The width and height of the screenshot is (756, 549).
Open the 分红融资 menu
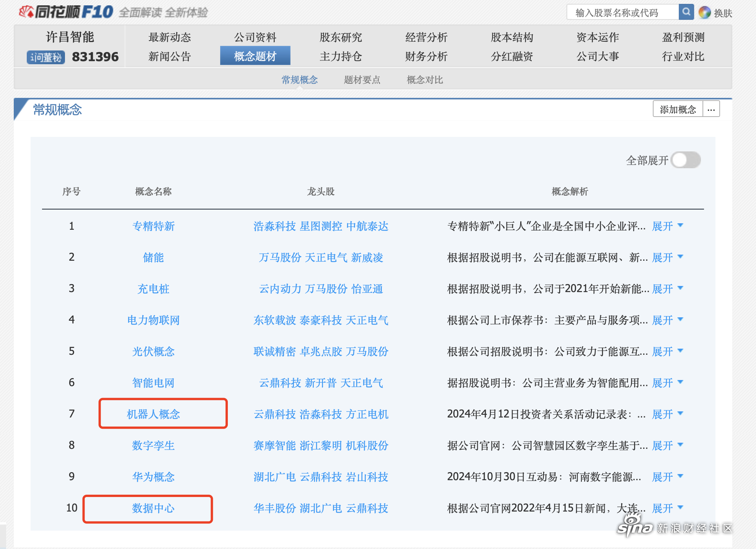click(x=512, y=57)
